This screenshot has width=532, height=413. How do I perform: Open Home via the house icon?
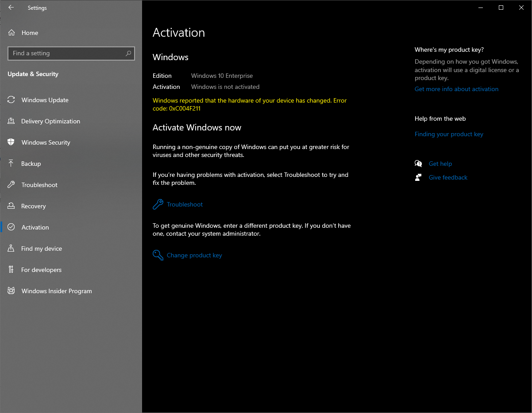(x=12, y=33)
